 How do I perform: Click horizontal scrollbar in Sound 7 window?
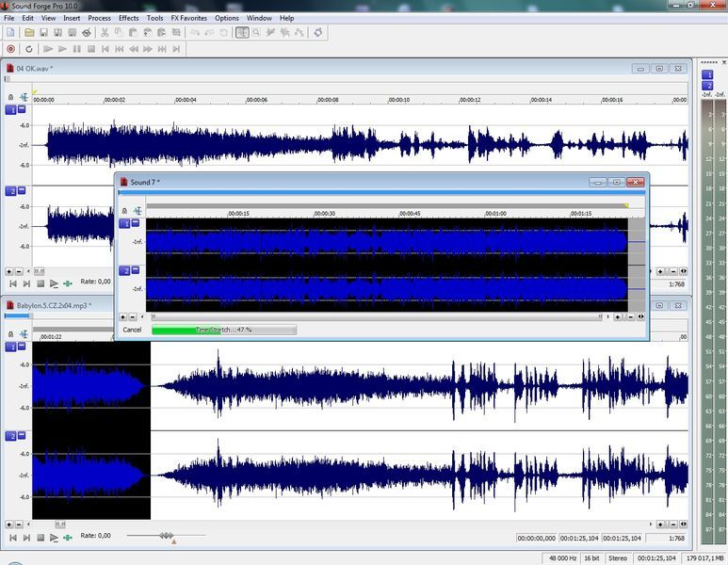point(378,316)
